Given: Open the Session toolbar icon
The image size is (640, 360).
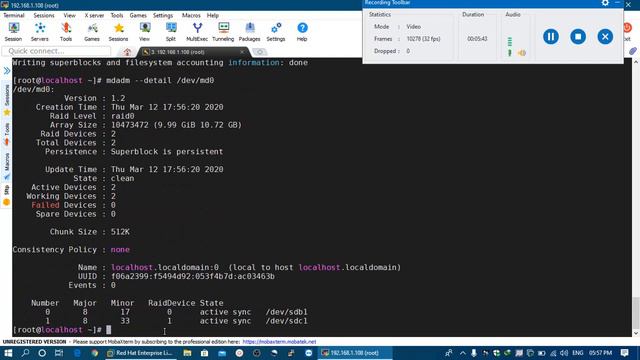Looking at the screenshot, I should coord(13,32).
